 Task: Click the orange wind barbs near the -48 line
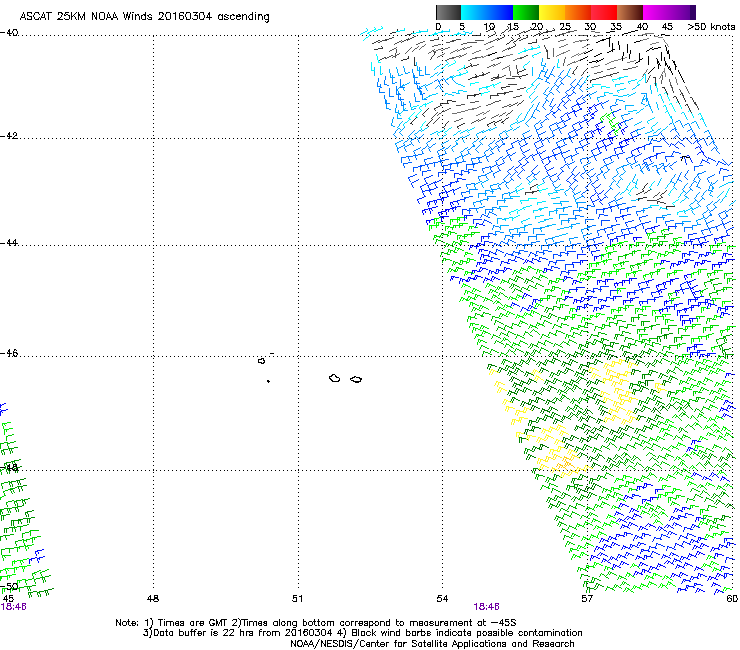(566, 463)
